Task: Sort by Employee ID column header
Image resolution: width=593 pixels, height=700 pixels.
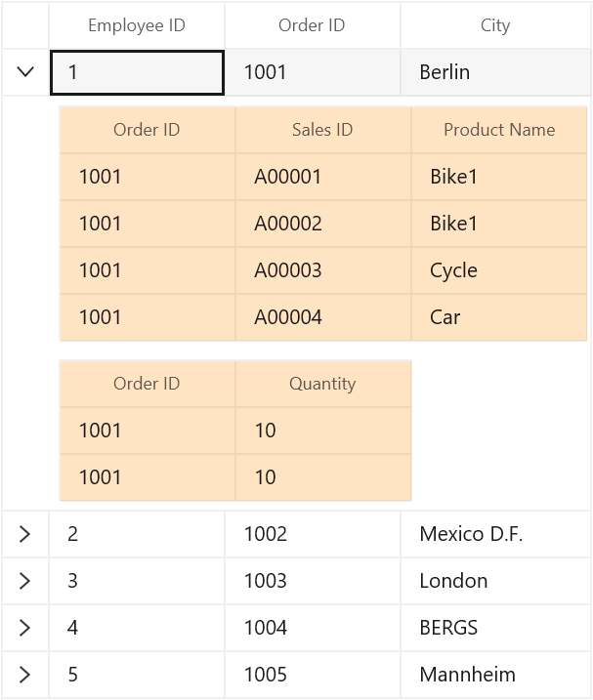Action: pyautogui.click(x=137, y=25)
